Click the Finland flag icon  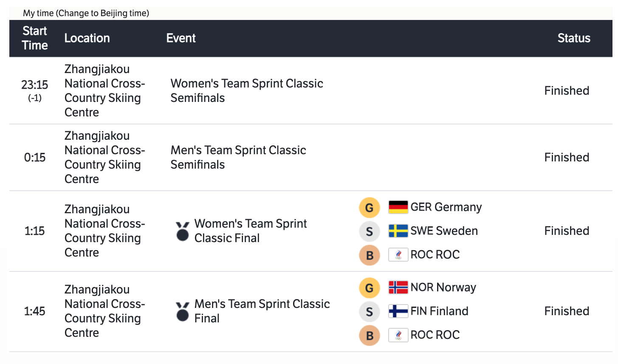point(398,311)
